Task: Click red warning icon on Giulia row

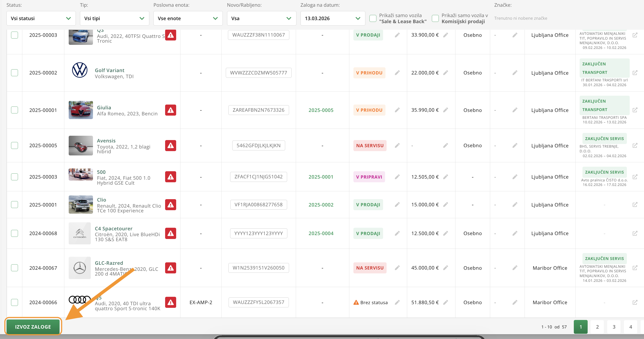Action: (x=171, y=110)
